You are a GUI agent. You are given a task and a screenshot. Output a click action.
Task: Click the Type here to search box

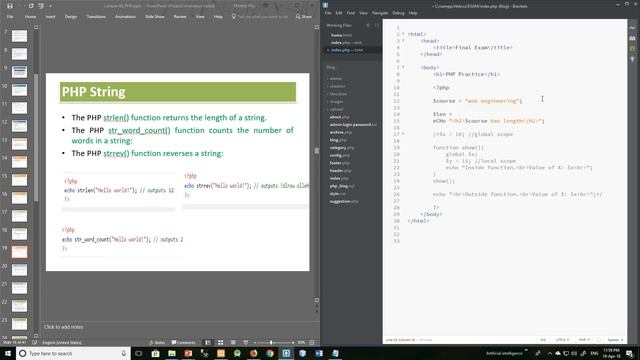pyautogui.click(x=73, y=353)
